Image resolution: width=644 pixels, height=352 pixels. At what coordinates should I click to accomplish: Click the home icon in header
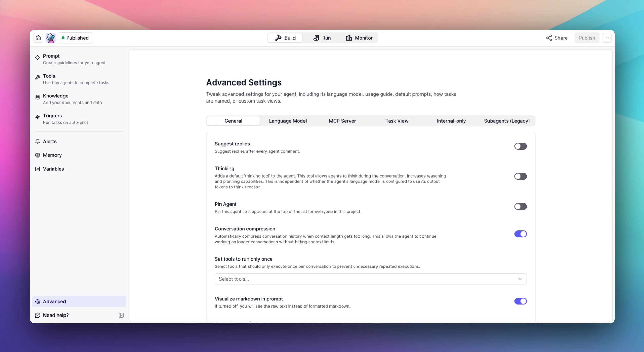tap(38, 38)
